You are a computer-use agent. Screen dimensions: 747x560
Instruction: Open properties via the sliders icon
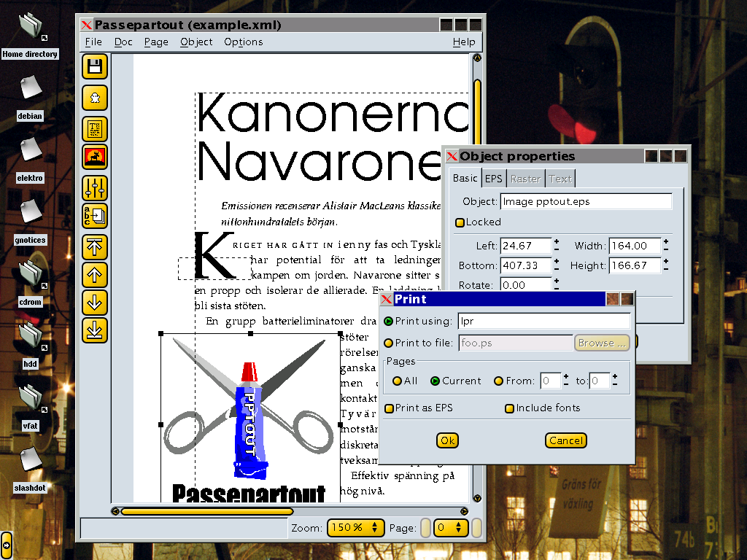point(94,188)
